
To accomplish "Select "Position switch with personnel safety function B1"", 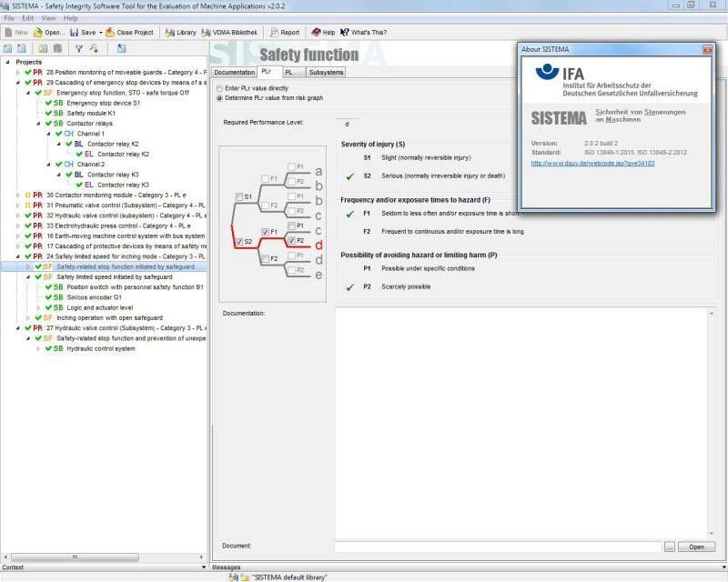I will pos(135,286).
